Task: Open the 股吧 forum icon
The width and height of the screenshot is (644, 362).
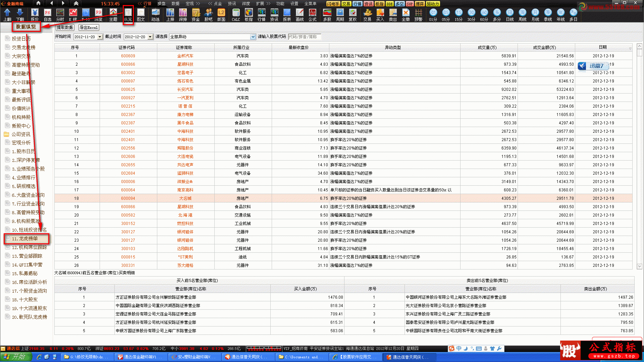Action: [208, 15]
